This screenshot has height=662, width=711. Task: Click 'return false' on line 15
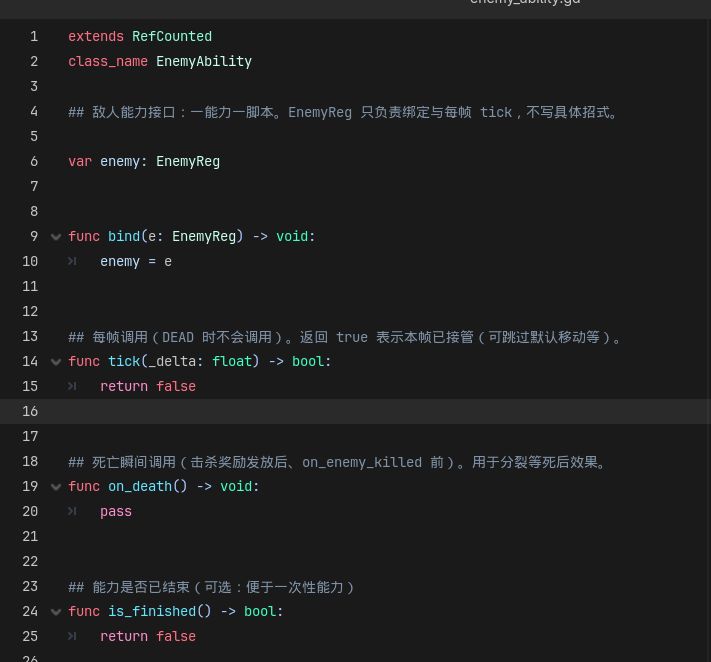pyautogui.click(x=148, y=386)
